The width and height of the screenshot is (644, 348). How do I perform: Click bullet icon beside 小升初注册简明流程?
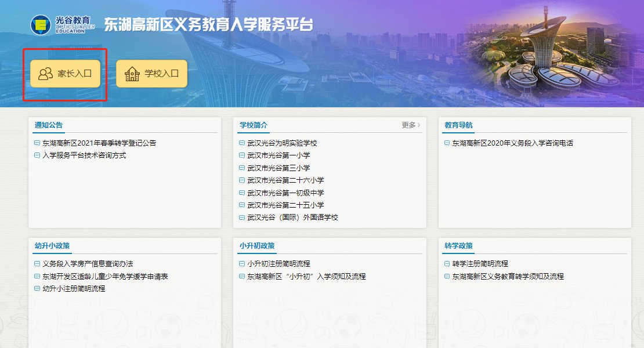242,263
